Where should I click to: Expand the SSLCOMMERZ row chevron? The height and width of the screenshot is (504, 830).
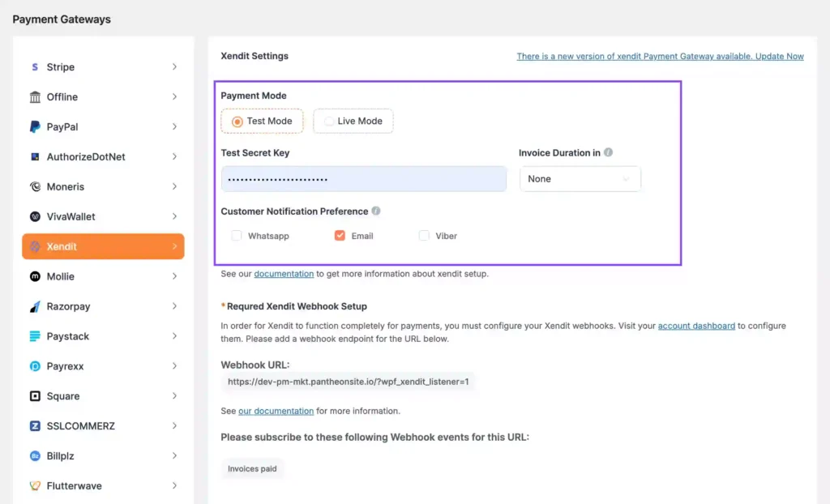coord(174,426)
